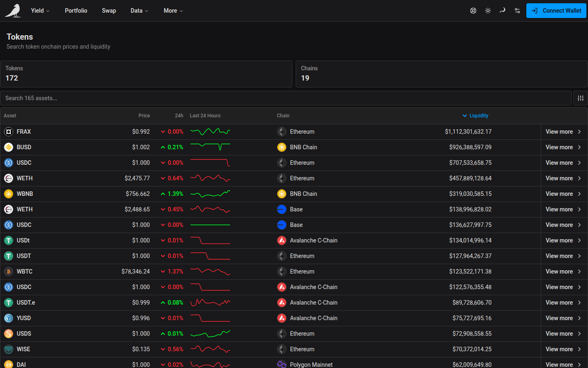Click the Polygon Mainnet chain label
Viewport: 588px width, 368px height.
[x=311, y=364]
